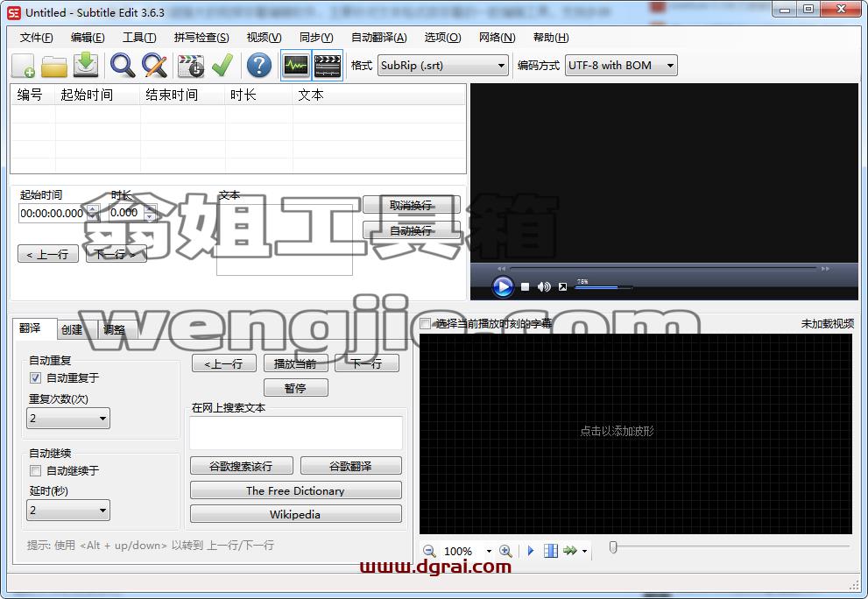Viewport: 868px width, 599px height.
Task: Expand the 延时(秒) dropdown
Action: pos(68,511)
